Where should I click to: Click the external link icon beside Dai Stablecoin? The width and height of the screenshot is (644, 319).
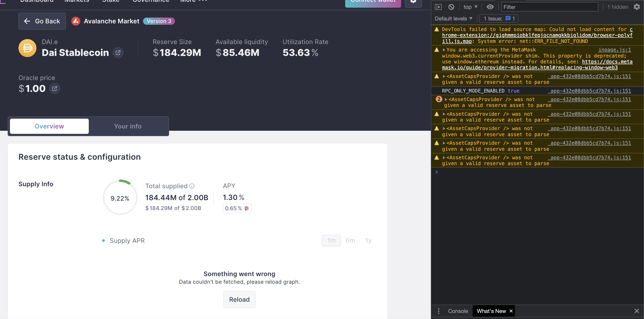point(118,53)
